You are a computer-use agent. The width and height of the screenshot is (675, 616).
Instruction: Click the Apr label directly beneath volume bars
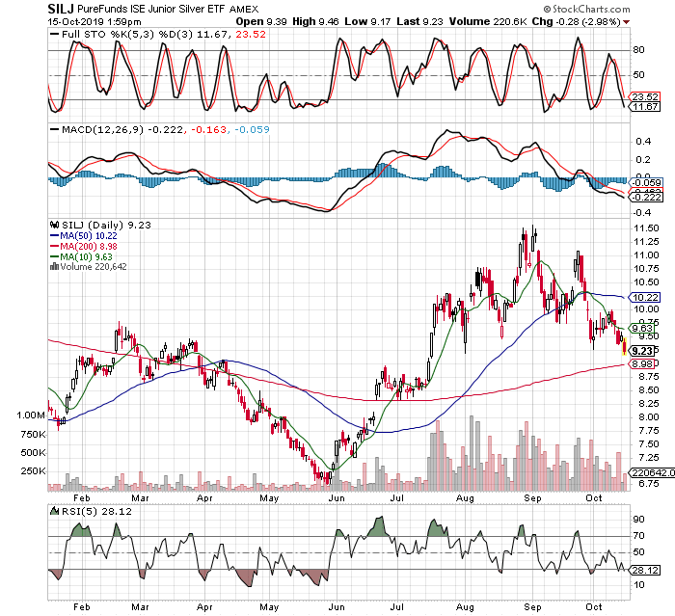[x=204, y=498]
